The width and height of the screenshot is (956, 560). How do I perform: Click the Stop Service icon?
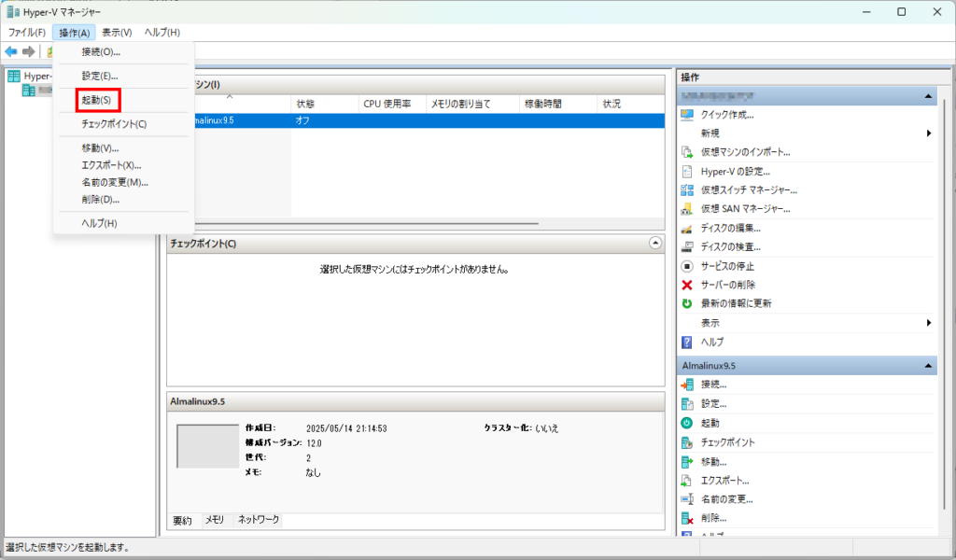pos(688,266)
